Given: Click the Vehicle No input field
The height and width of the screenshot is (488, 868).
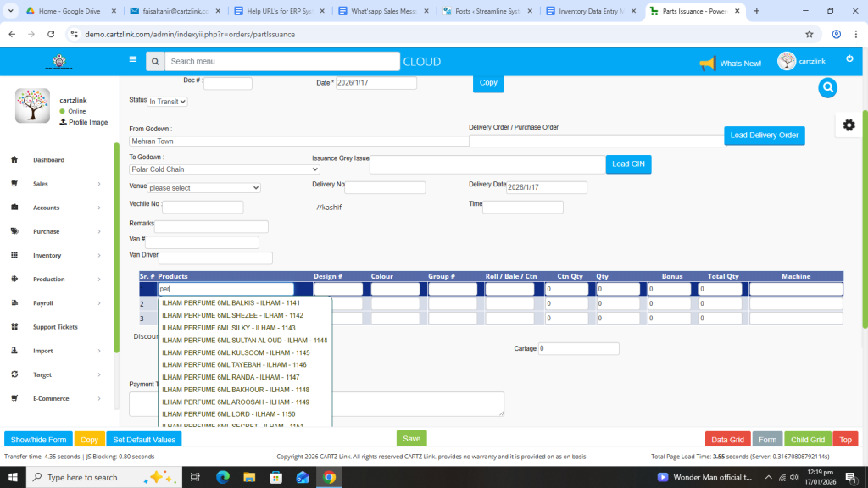Looking at the screenshot, I should pos(203,207).
